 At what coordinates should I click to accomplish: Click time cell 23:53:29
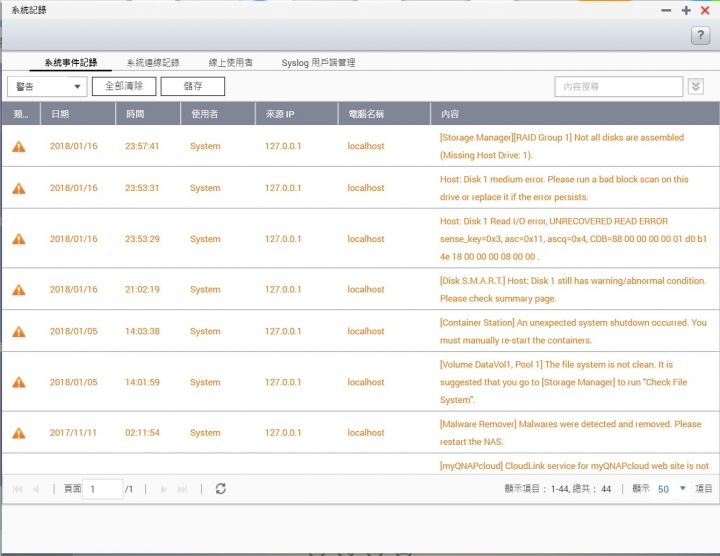pyautogui.click(x=142, y=239)
